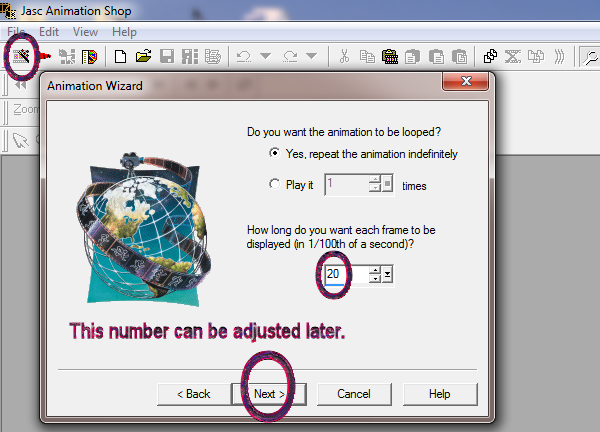The image size is (600, 432).
Task: Click the Save floppy disk icon
Action: tap(167, 57)
